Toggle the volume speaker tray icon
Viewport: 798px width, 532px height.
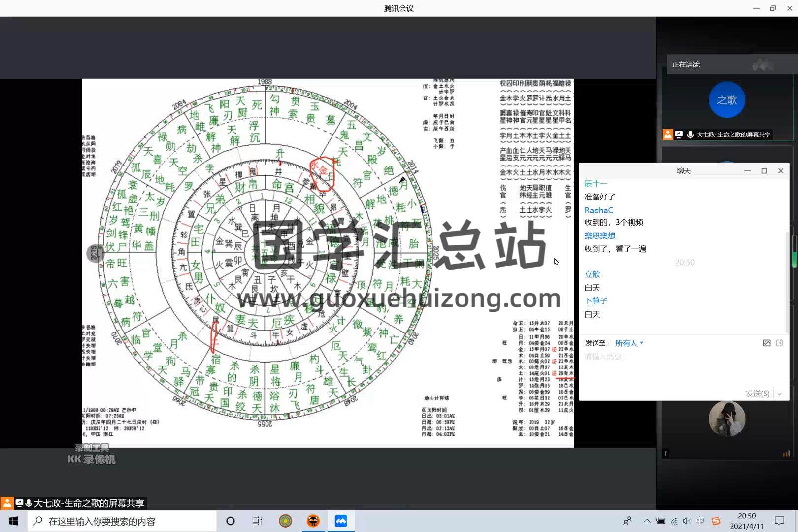(687, 521)
